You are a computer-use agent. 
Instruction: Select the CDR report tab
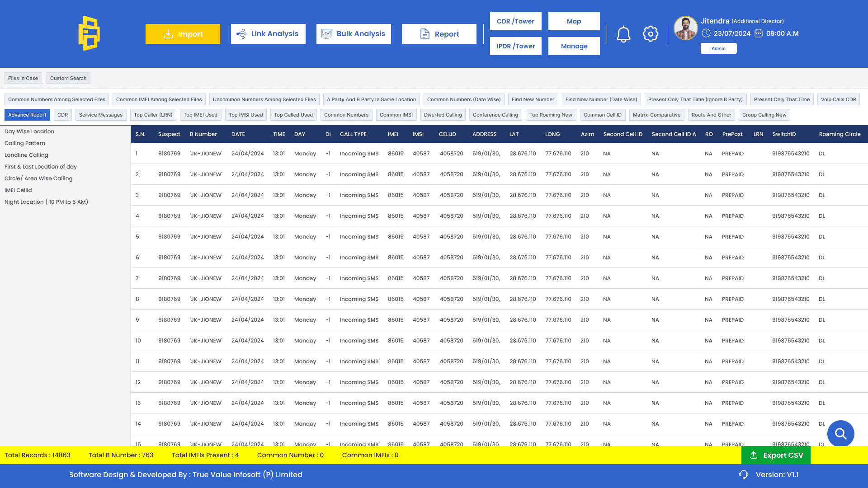[x=62, y=115]
